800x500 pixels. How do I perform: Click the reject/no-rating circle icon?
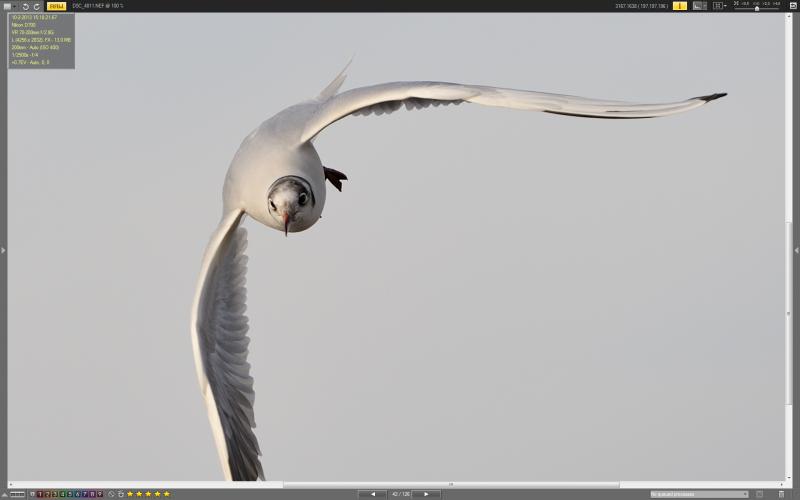coord(112,494)
